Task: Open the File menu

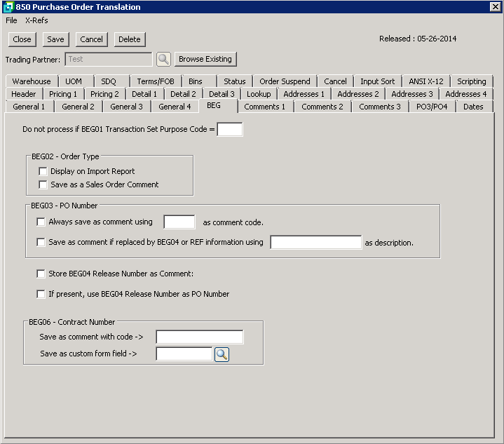Action: (11, 20)
